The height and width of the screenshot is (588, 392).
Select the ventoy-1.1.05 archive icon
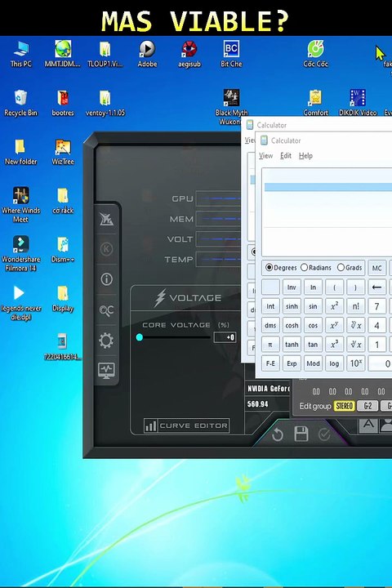coord(105,103)
